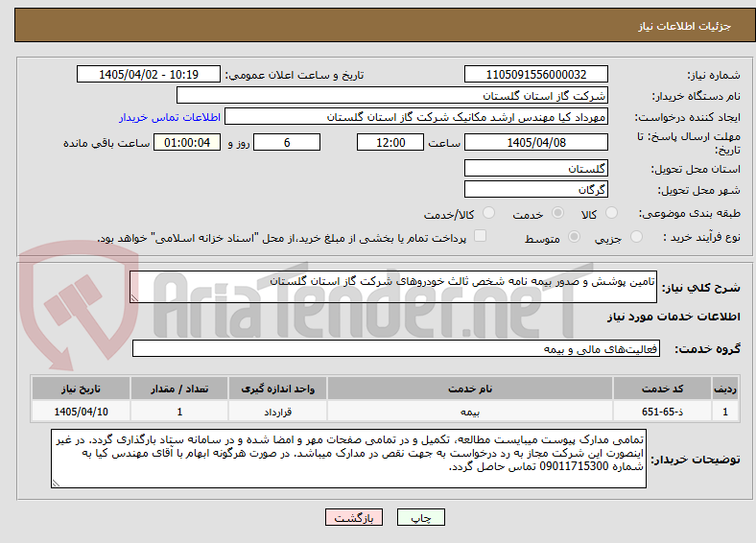The width and height of the screenshot is (756, 543).
Task: Select the کالا/خدمت radio option
Action: tap(489, 213)
